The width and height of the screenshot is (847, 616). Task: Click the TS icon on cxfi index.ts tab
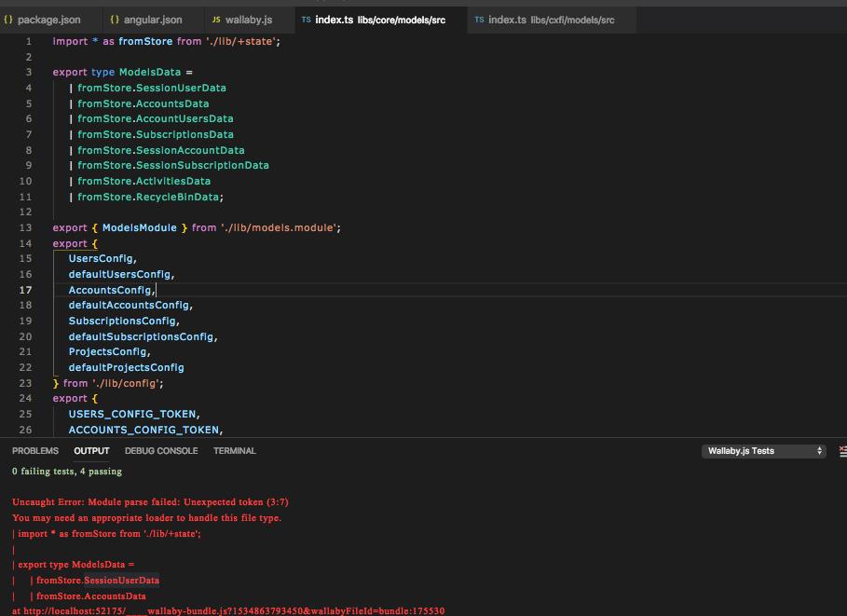coord(480,18)
